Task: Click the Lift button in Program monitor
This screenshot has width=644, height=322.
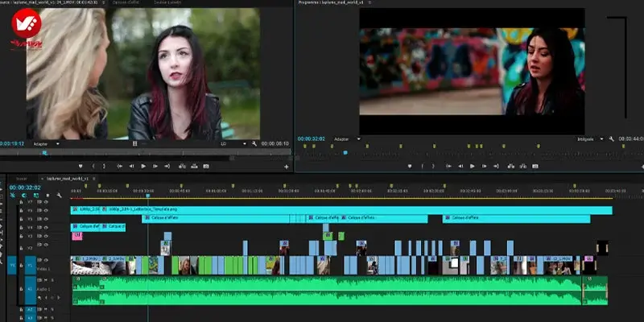Action: [x=511, y=166]
